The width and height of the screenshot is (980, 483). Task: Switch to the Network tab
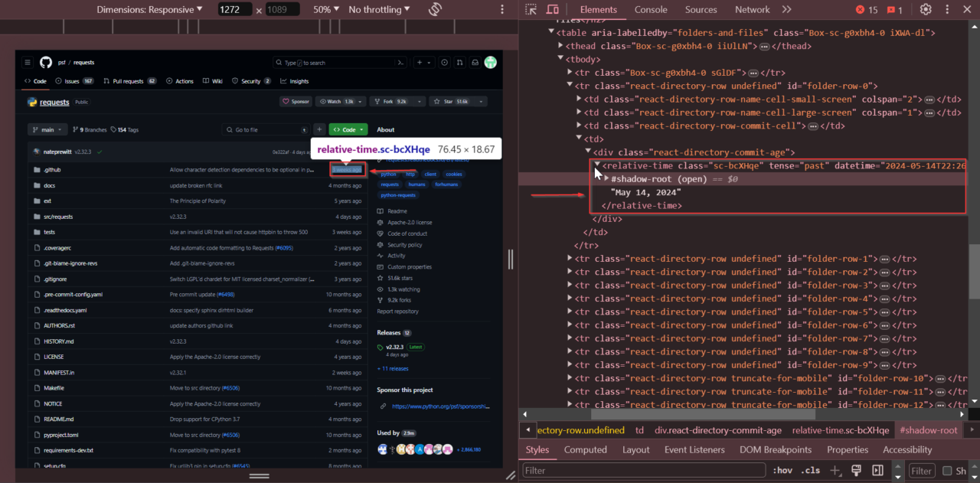[x=752, y=9]
